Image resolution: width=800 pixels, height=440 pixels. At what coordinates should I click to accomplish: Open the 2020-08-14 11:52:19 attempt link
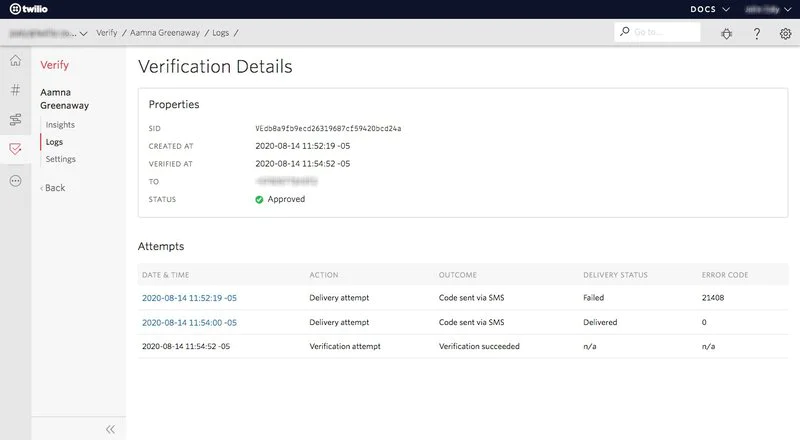point(189,298)
